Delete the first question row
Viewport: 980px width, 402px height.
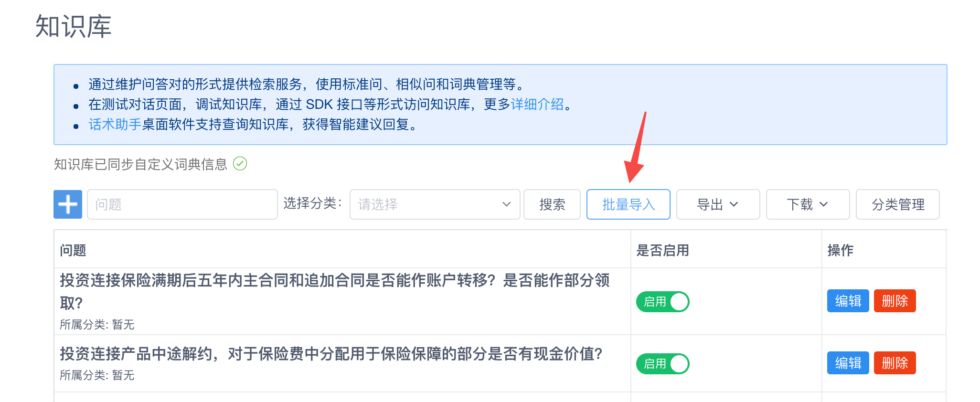pyautogui.click(x=895, y=301)
